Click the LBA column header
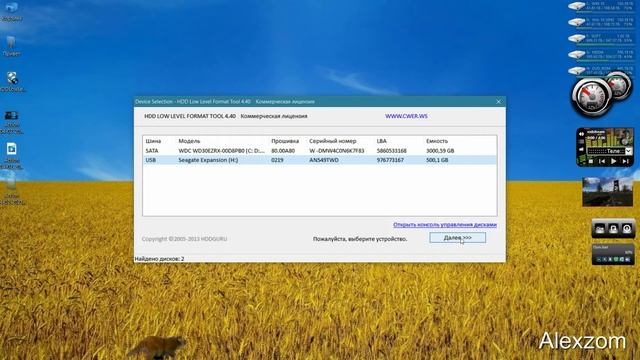This screenshot has height=360, width=640. point(381,141)
